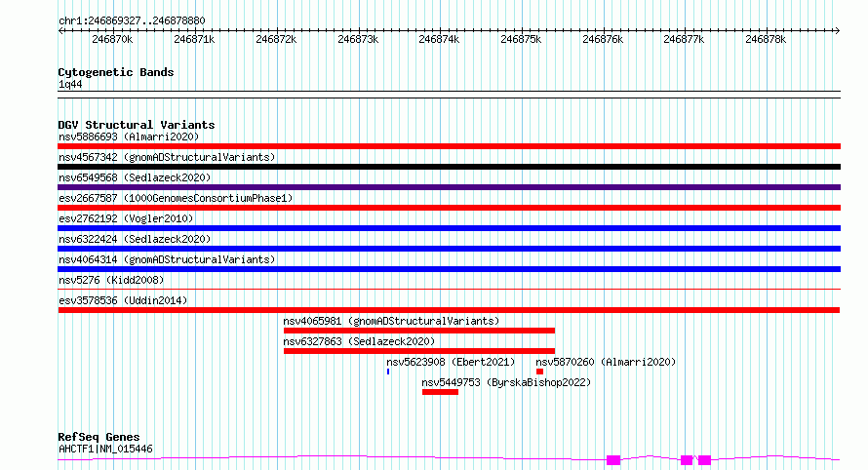Click the small red square under nsv5870260
The image size is (868, 470).
(539, 372)
